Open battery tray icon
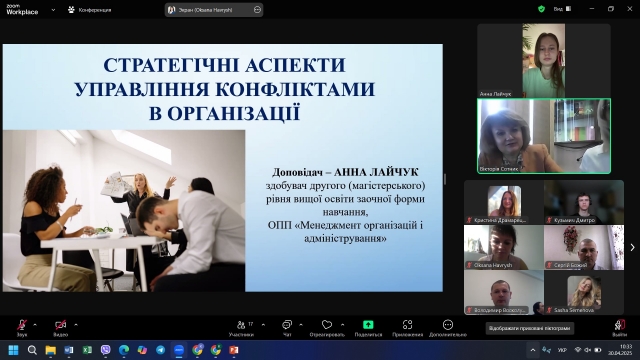Viewport: 640px width, 360px height. click(x=598, y=350)
